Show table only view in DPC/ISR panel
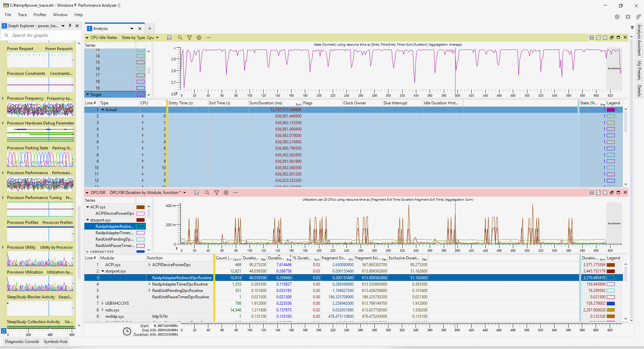 click(605, 193)
